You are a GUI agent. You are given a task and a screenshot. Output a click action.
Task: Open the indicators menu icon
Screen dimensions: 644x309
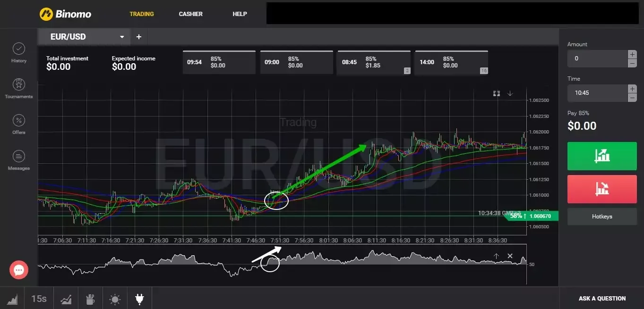click(66, 299)
